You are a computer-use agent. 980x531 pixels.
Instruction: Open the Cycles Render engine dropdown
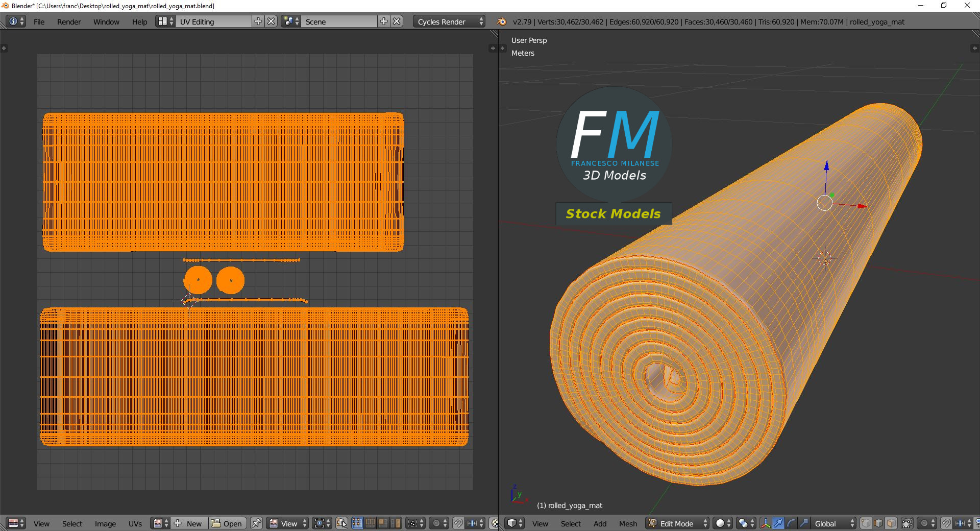450,21
